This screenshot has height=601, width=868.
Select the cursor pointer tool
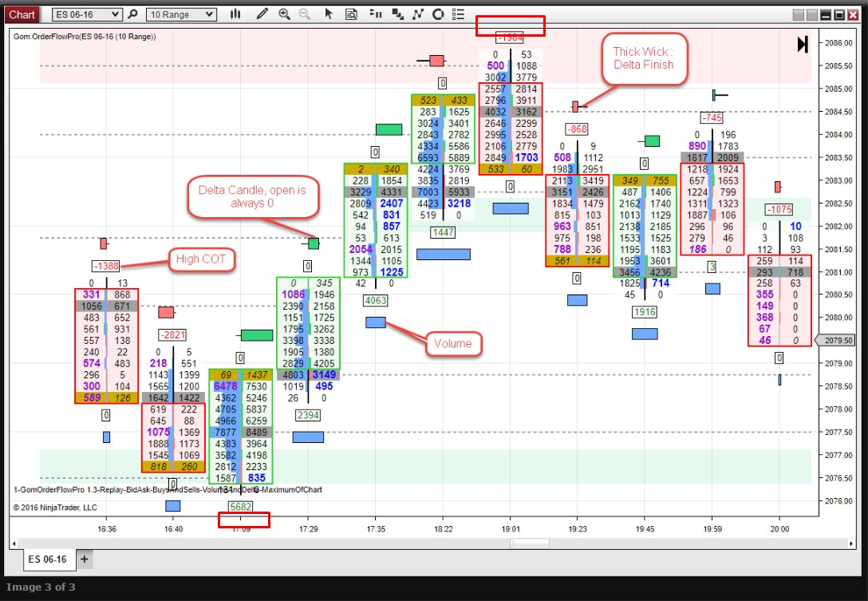(x=329, y=14)
